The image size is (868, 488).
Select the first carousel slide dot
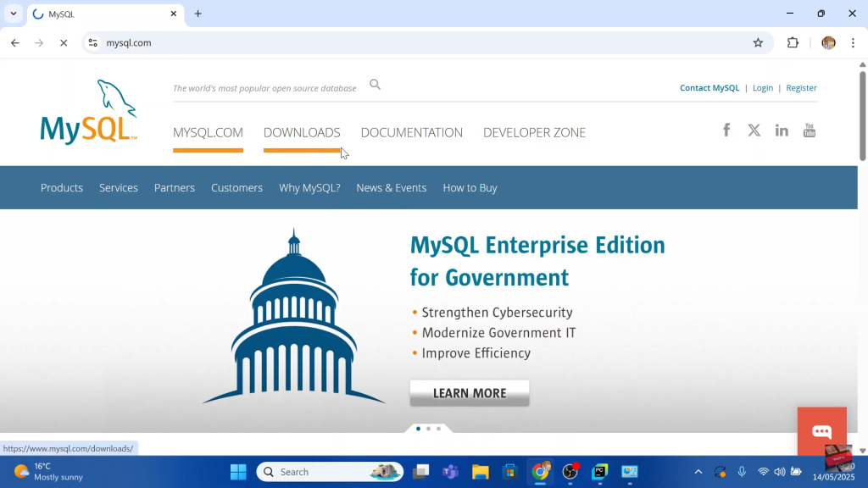(418, 429)
